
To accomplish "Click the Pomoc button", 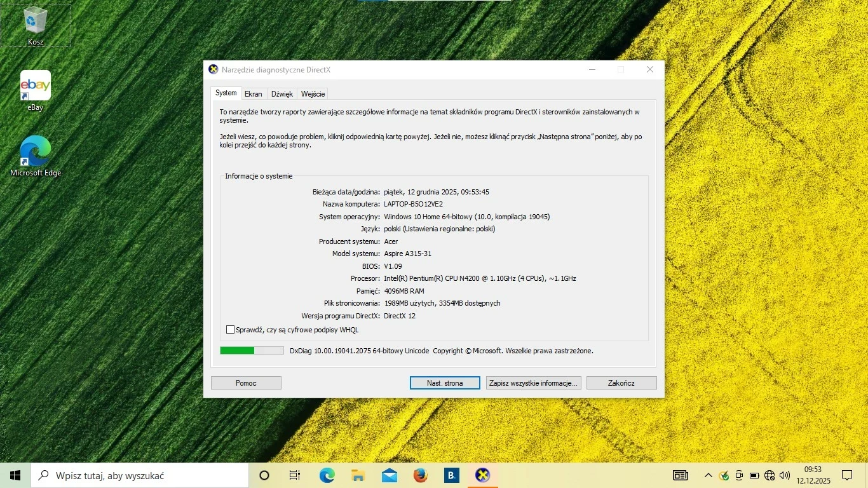I will [x=245, y=383].
